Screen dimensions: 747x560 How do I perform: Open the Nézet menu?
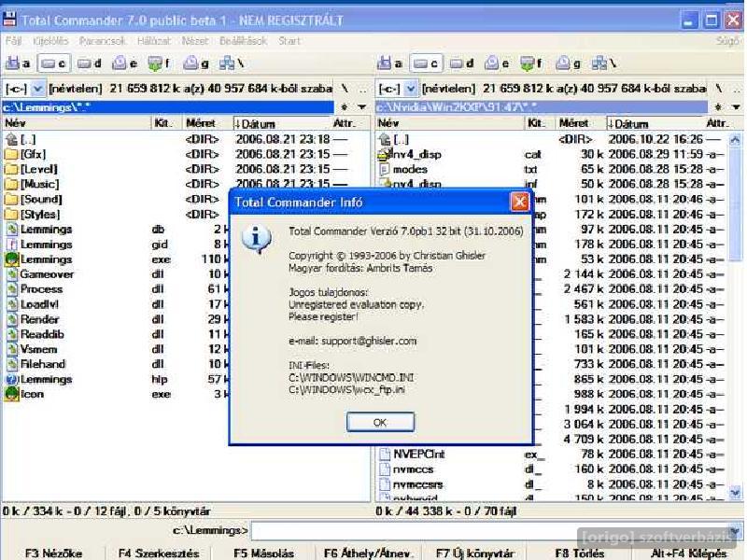click(x=195, y=41)
